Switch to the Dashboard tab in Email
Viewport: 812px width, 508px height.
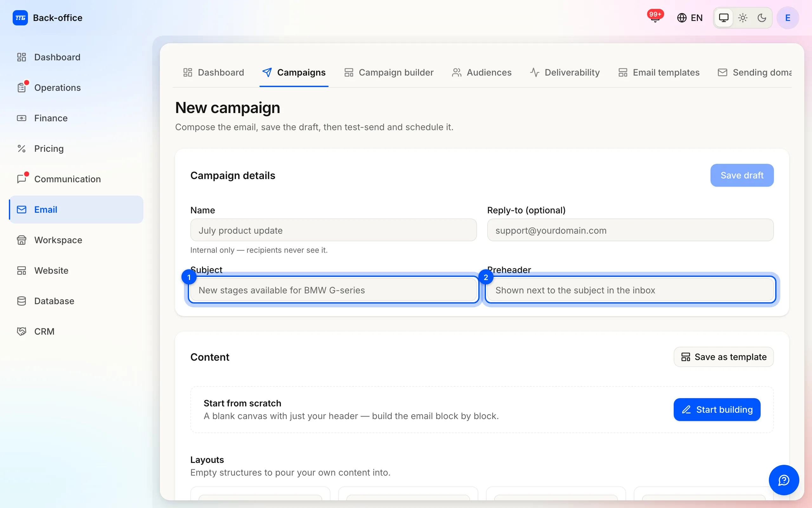tap(213, 73)
